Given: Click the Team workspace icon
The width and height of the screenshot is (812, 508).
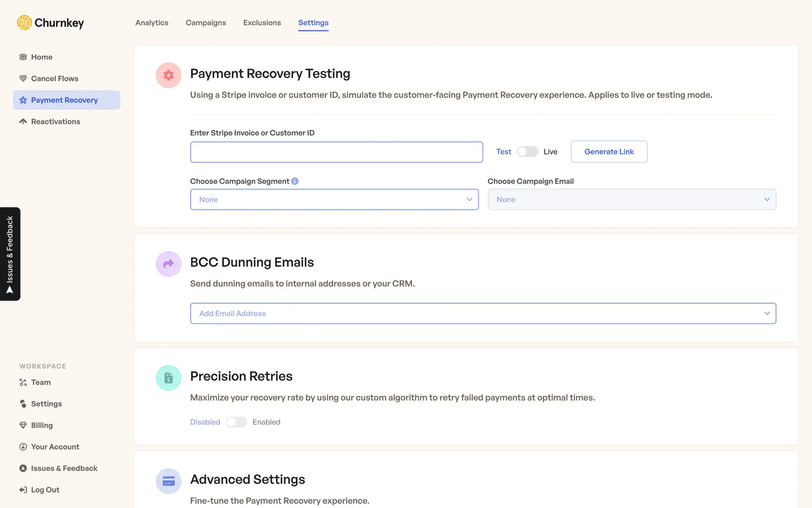Looking at the screenshot, I should click(x=23, y=382).
